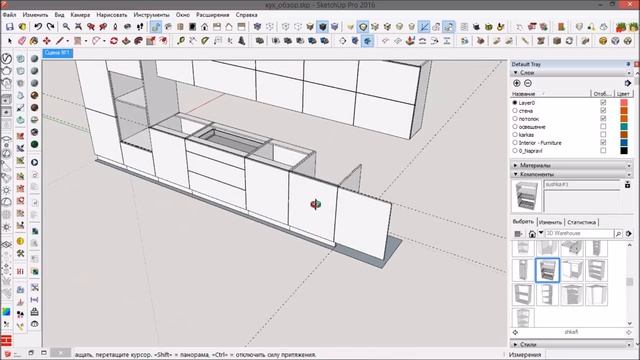
Task: Toggle visibility checkbox for Layer0
Action: click(603, 103)
